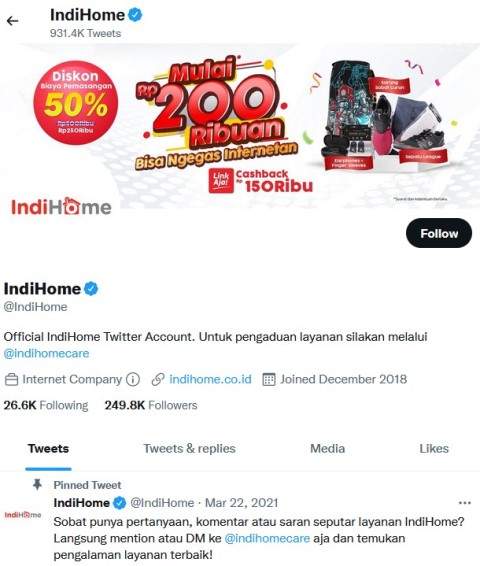The width and height of the screenshot is (480, 566).
Task: Click the pin icon above Pinned Tweet
Action: (37, 484)
